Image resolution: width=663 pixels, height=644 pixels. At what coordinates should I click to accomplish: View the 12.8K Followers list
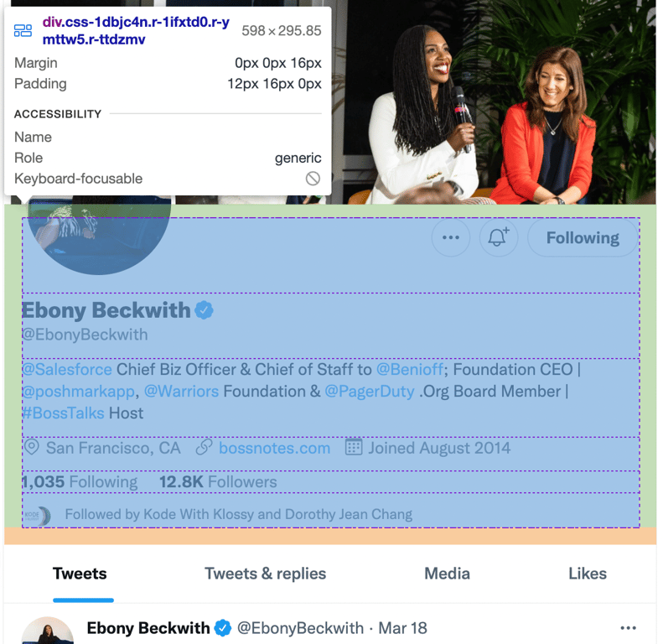click(x=218, y=482)
